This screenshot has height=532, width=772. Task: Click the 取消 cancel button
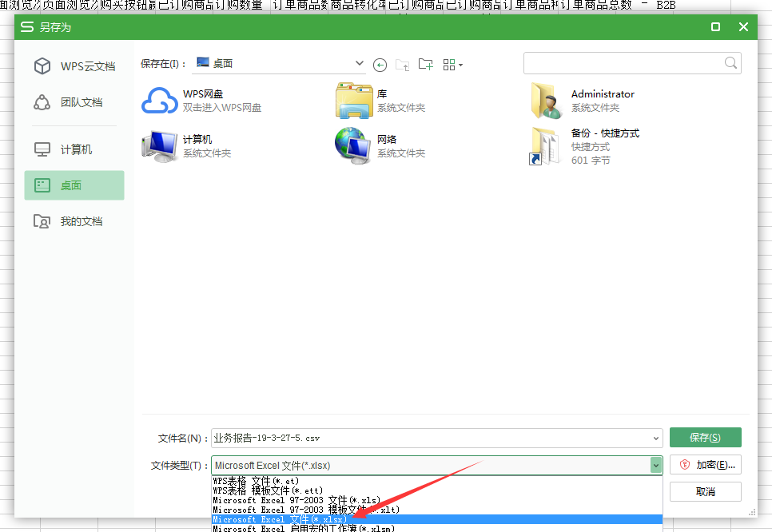[705, 491]
